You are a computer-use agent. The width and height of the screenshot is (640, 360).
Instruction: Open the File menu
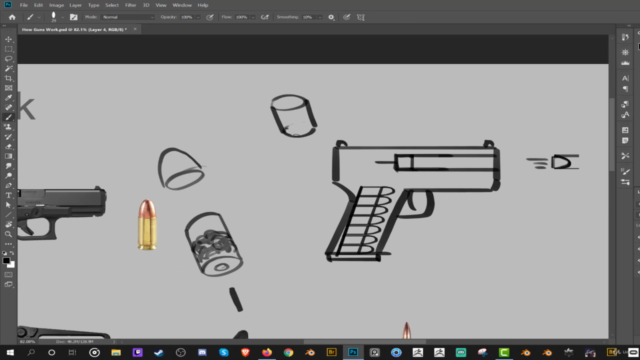pyautogui.click(x=24, y=5)
